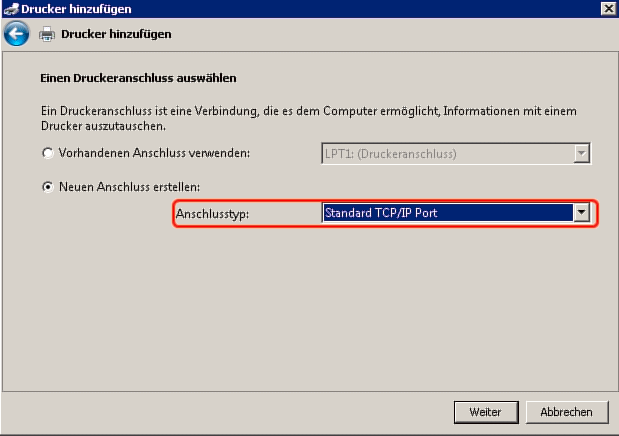619x436 pixels.
Task: Click the Druckeranschluss description paragraph
Action: 309,118
